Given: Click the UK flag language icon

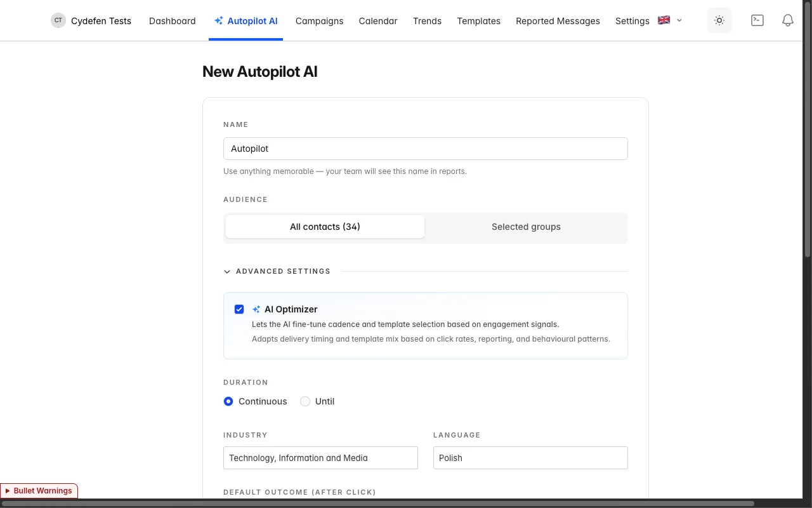Looking at the screenshot, I should [x=664, y=20].
